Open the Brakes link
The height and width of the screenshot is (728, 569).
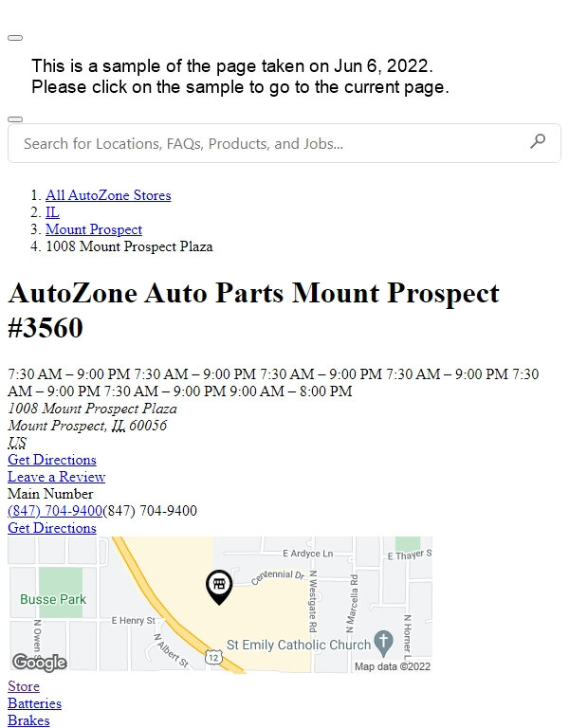point(28,720)
